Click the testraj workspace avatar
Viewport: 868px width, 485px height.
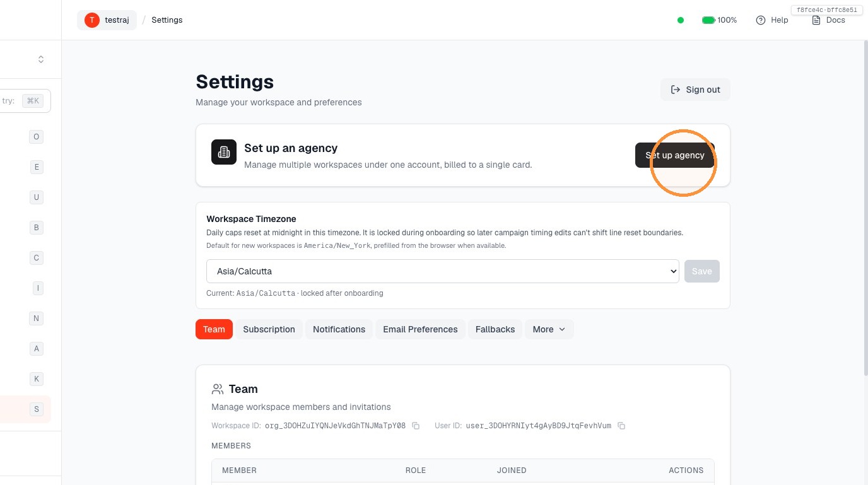coord(92,20)
